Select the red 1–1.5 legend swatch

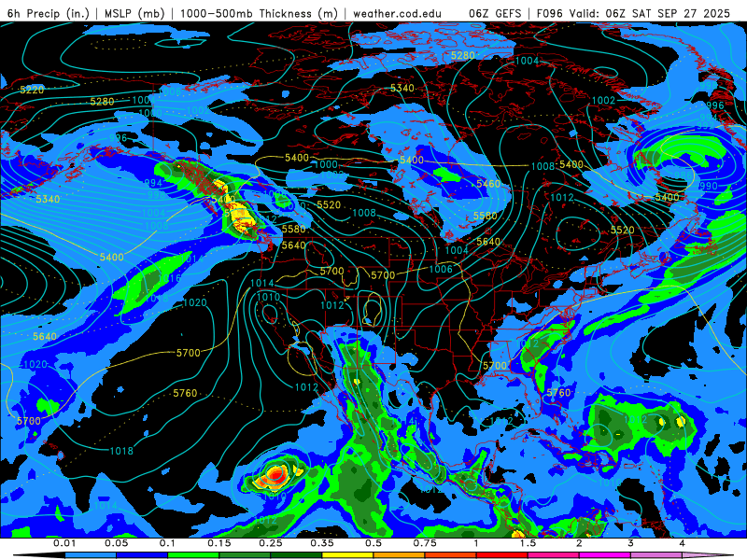(502, 555)
